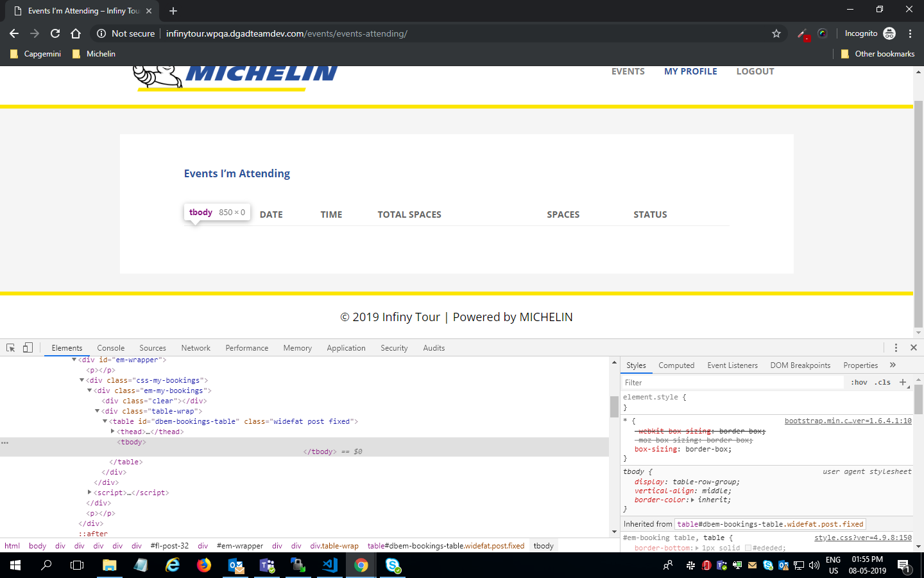The height and width of the screenshot is (578, 924).
Task: Open the Michelin bookmarks folder
Action: click(x=94, y=54)
